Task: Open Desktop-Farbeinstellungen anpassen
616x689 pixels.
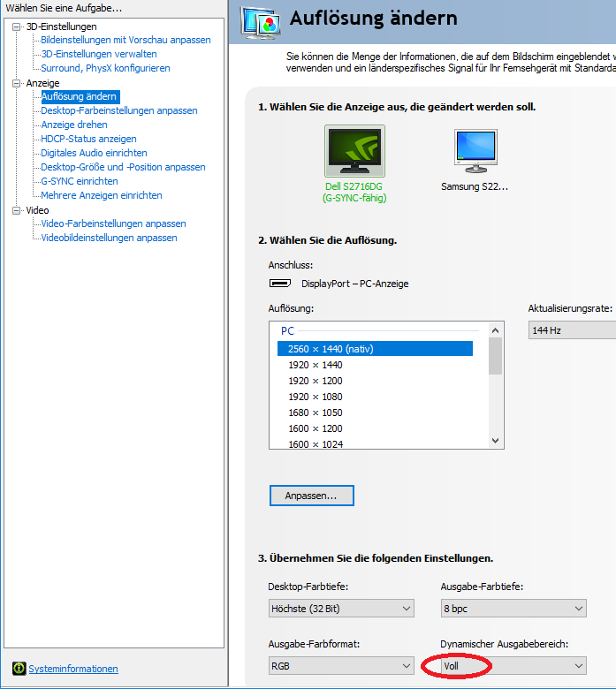Action: tap(119, 110)
